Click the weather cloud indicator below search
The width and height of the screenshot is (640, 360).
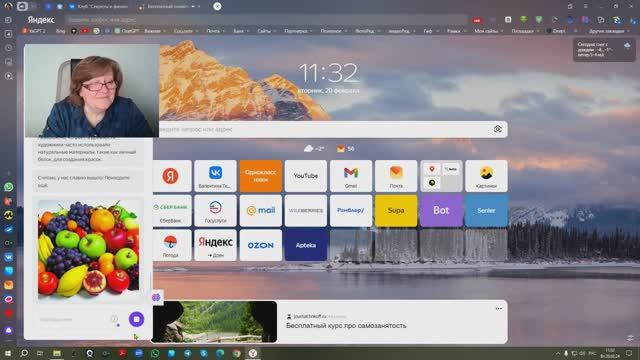pos(313,149)
